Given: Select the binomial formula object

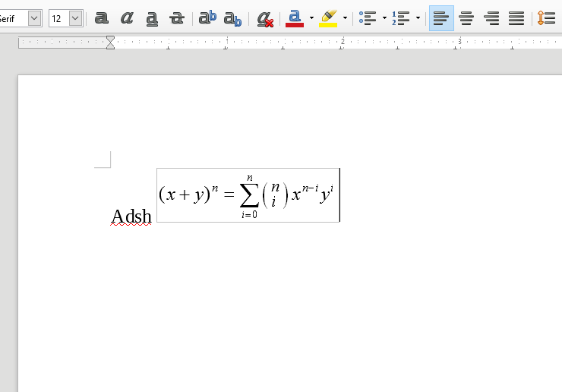Looking at the screenshot, I should (248, 195).
